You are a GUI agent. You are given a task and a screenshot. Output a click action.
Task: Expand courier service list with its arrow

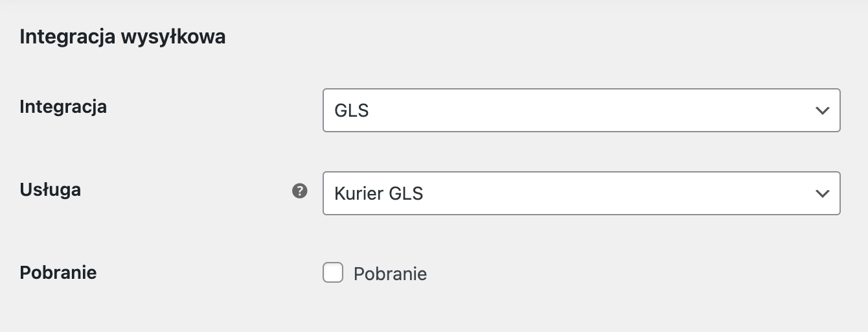pos(822,193)
